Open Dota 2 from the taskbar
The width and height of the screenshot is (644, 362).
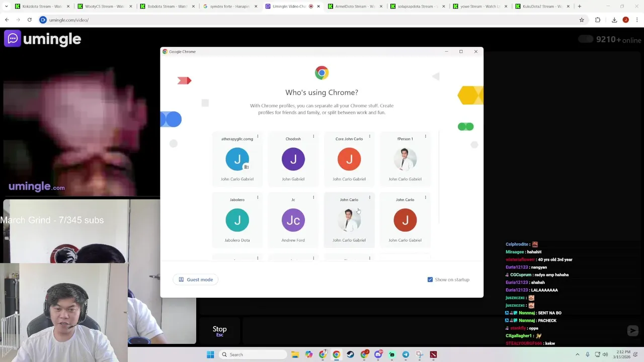pyautogui.click(x=433, y=354)
